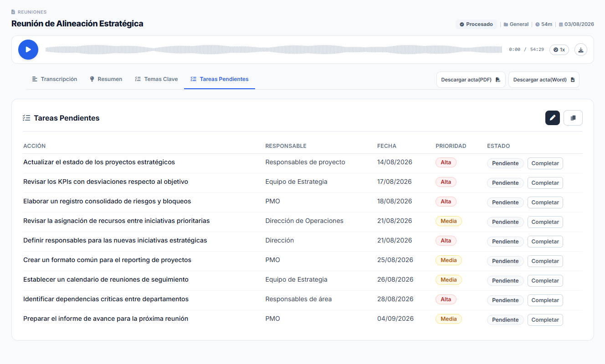
Task: Click Descargar acta (PDF) button
Action: (x=471, y=80)
